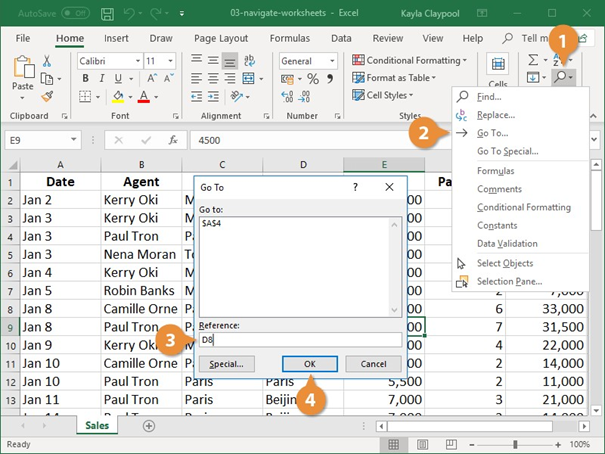
Task: Select $A$4 in the Go to list
Action: [211, 223]
